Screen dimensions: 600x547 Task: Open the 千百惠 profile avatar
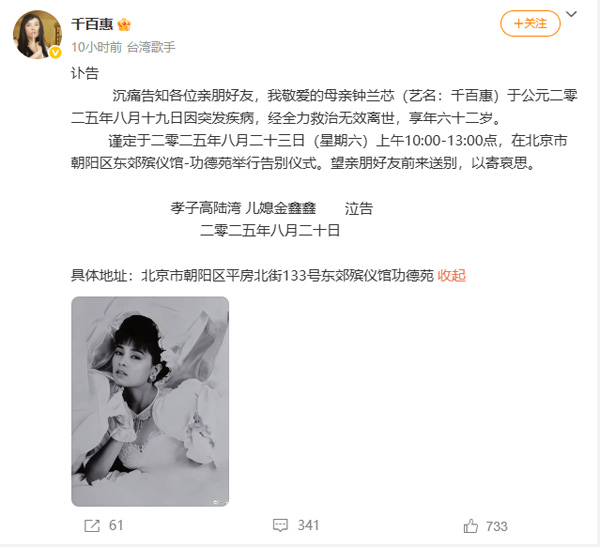37,35
